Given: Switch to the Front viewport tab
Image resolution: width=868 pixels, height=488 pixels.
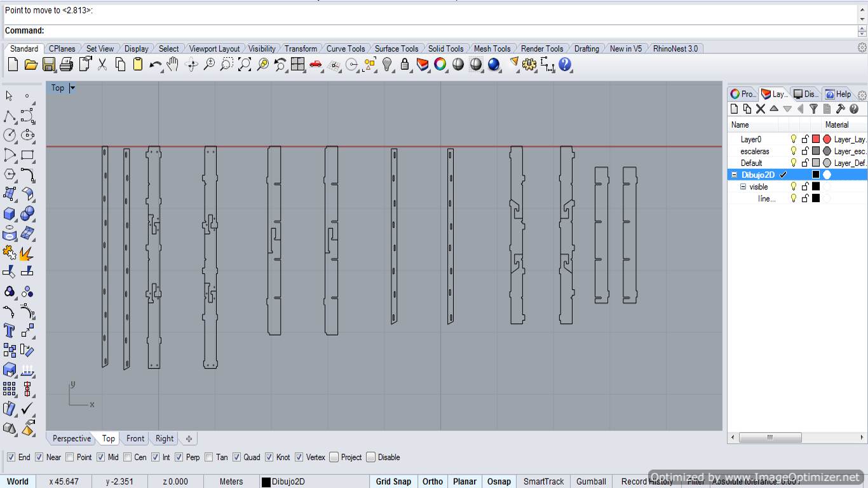Looking at the screenshot, I should tap(135, 438).
